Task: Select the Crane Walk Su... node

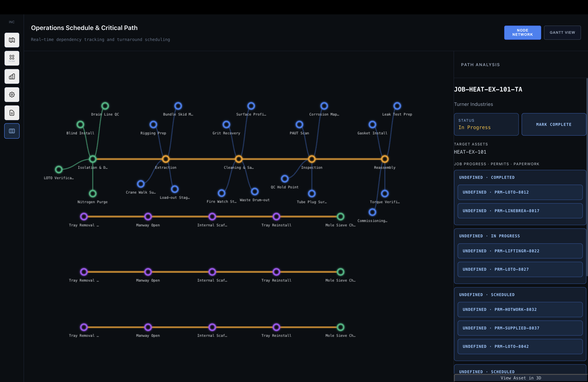Action: tap(141, 184)
